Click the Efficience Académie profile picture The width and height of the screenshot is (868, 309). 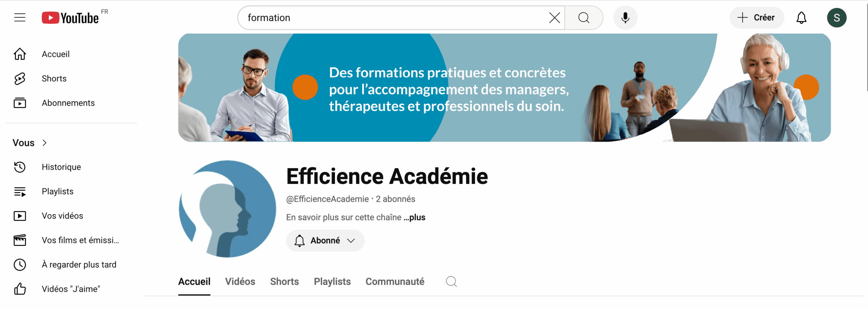[x=228, y=209]
